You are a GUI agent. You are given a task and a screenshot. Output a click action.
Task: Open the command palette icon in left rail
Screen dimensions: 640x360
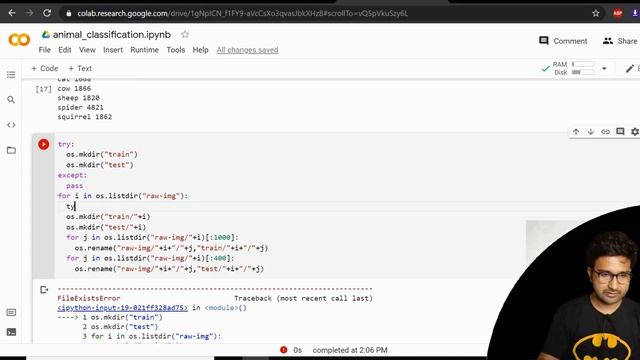[11, 313]
